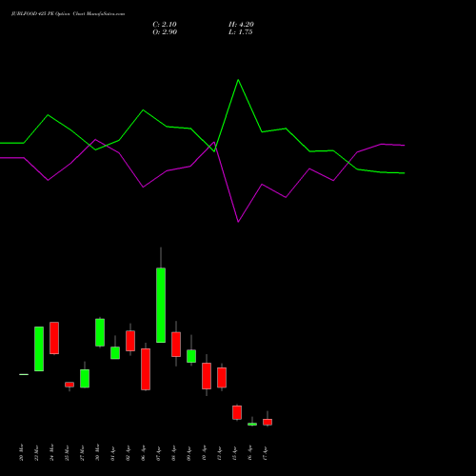Click the '17 Apr' date label
Image resolution: width=476 pixels, height=476 pixels.
click(x=265, y=453)
